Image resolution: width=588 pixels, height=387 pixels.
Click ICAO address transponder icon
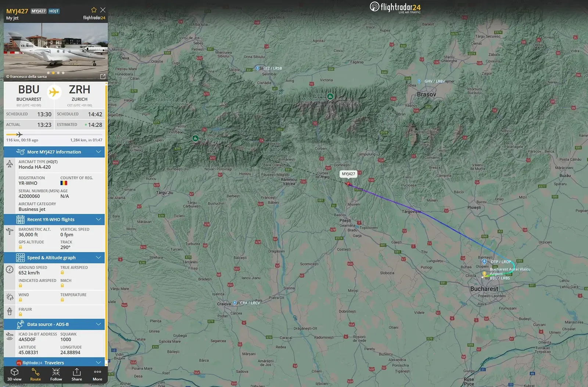[x=10, y=336]
